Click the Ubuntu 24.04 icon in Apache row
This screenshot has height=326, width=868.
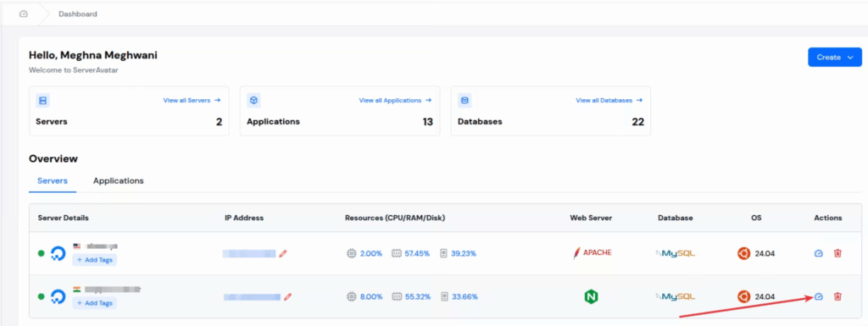(x=744, y=254)
